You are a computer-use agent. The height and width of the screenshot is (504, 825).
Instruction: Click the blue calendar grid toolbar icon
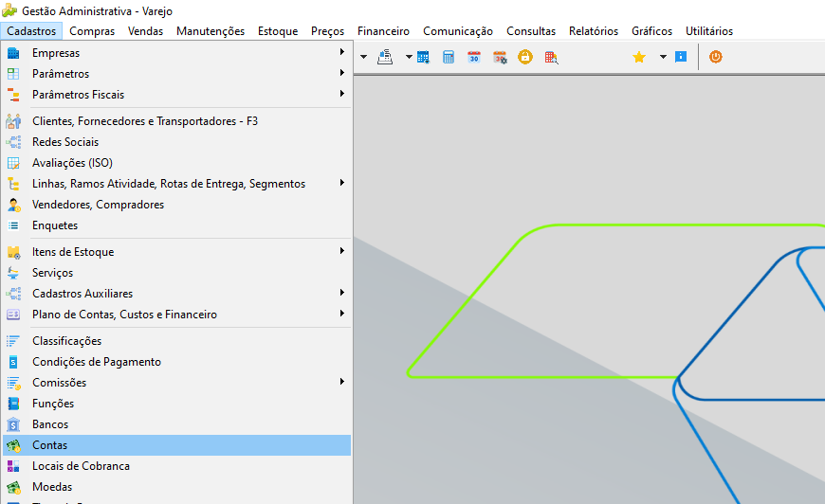(423, 57)
